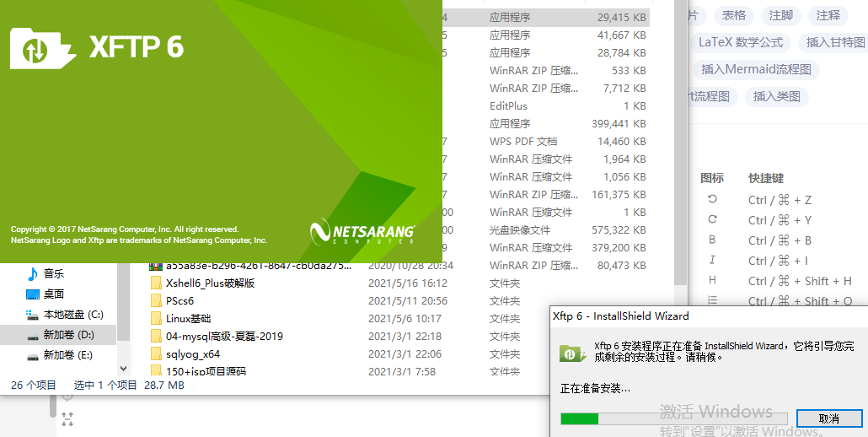This screenshot has width=868, height=437.
Task: Click the 注释 button in the editor
Action: [828, 15]
